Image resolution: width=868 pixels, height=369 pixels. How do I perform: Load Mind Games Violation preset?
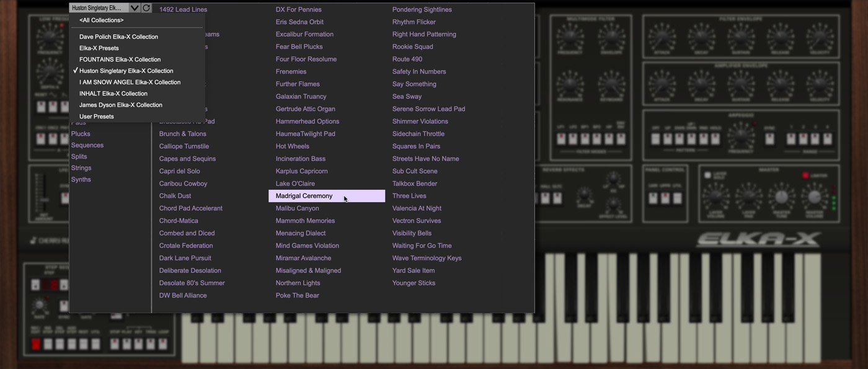click(x=307, y=246)
